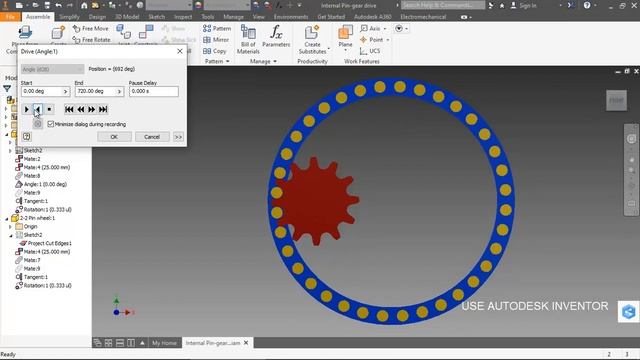Play the drive animation forward

tap(27, 109)
